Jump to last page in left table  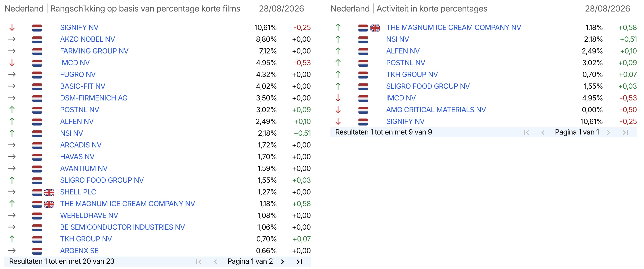tap(299, 262)
